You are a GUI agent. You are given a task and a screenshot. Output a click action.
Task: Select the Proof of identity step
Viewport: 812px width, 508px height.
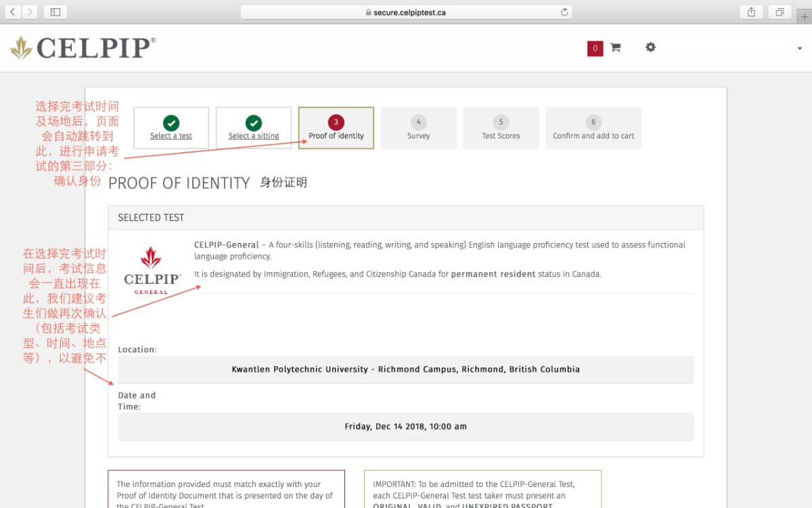tap(336, 128)
